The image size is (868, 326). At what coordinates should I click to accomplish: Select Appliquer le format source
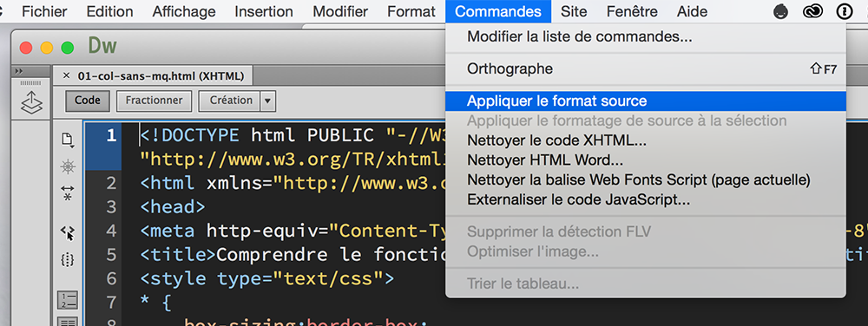pyautogui.click(x=646, y=101)
